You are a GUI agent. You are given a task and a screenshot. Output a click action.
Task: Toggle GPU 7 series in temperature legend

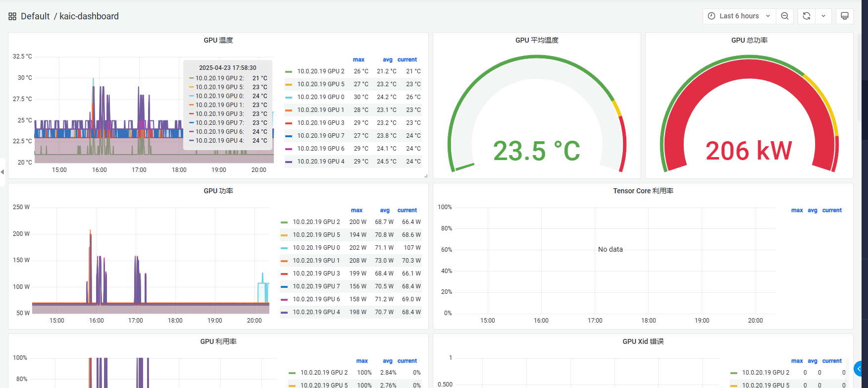point(320,136)
